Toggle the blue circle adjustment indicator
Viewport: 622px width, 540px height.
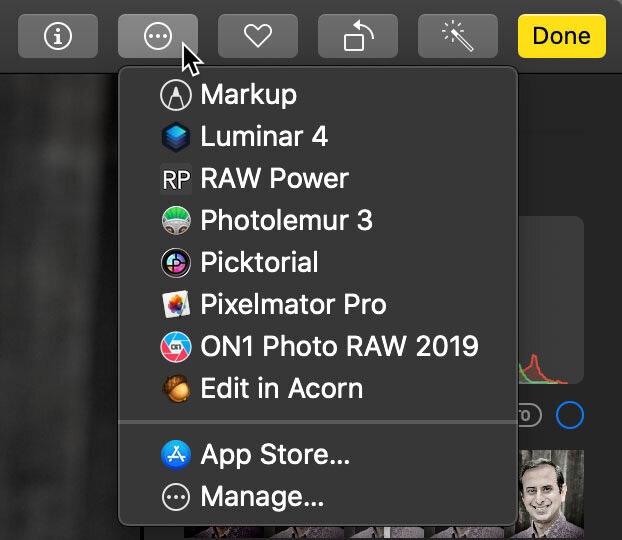[570, 415]
